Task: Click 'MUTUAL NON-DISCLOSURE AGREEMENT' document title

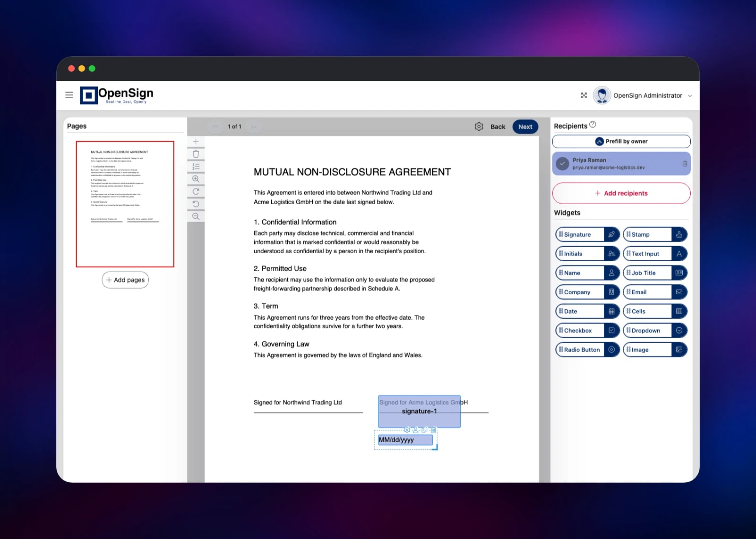Action: point(352,172)
